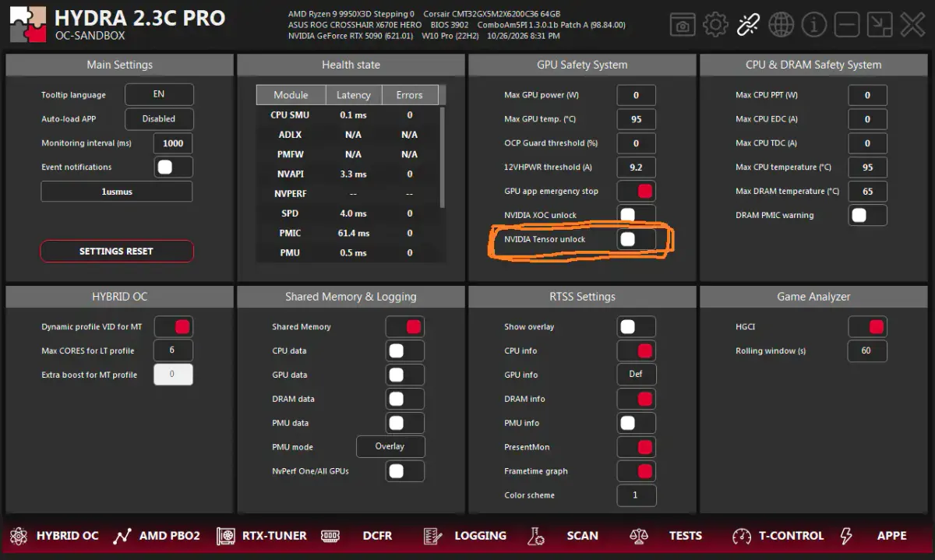
Task: Click the Monitoring interval field
Action: coord(173,143)
